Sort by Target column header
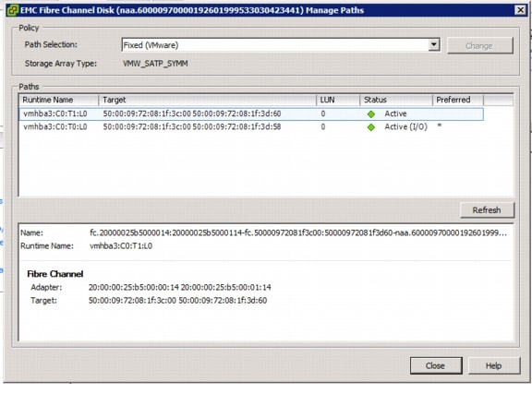This screenshot has width=532, height=405. [x=207, y=100]
